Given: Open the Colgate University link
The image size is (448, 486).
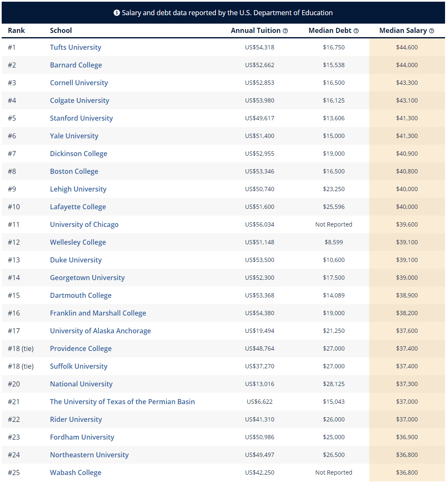Looking at the screenshot, I should (x=80, y=100).
